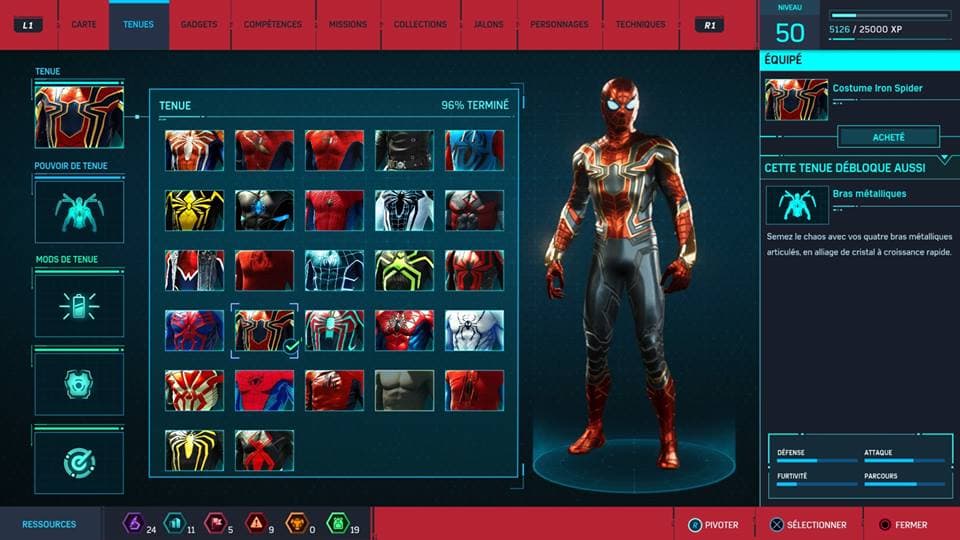
Task: Pick the black Noir suit with belt
Action: click(404, 150)
